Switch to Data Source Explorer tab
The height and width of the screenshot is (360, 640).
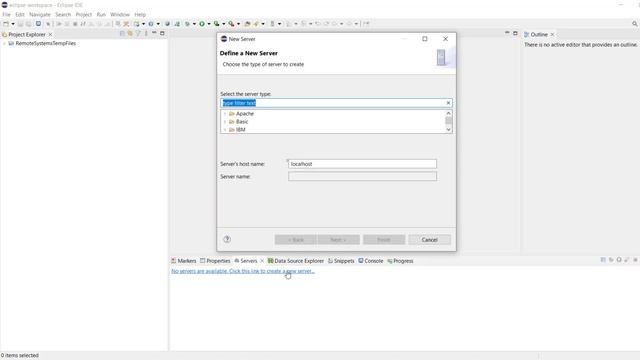coord(296,261)
